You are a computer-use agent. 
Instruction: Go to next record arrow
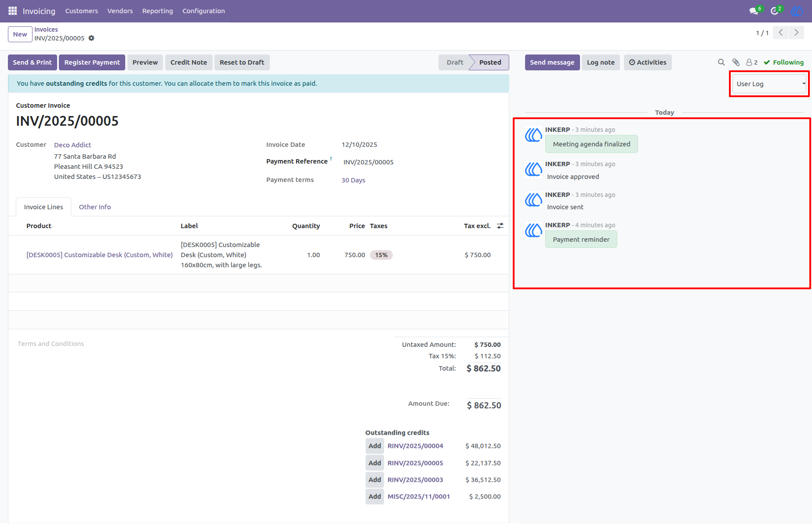point(796,33)
